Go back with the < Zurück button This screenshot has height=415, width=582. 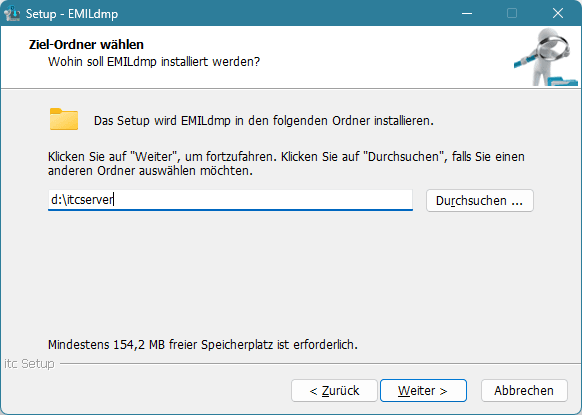[x=334, y=390]
